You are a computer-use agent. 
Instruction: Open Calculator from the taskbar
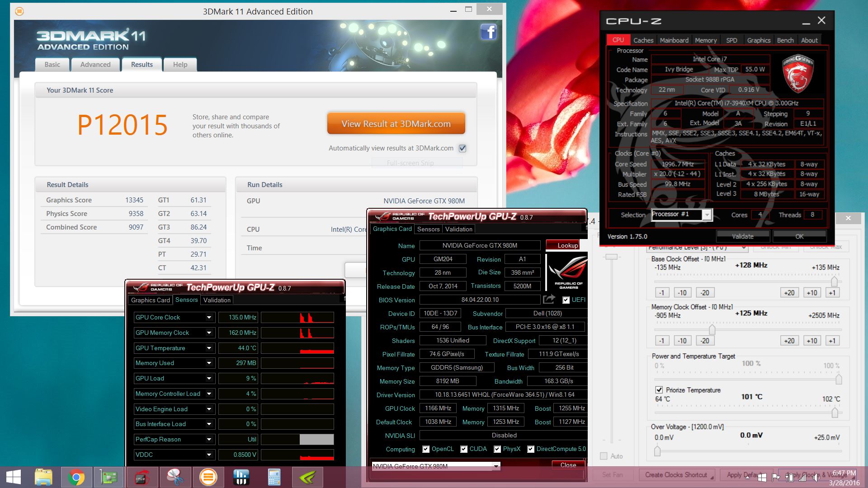point(274,477)
